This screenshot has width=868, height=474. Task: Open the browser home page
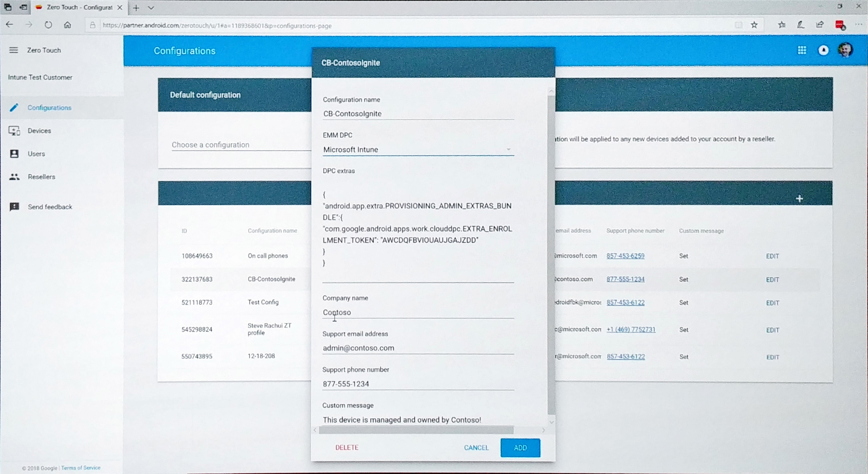67,25
